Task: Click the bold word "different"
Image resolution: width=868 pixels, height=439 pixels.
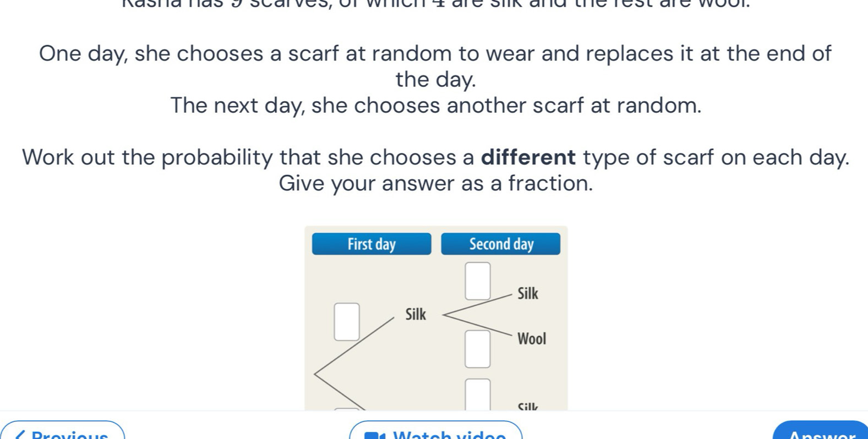Action: pyautogui.click(x=528, y=158)
